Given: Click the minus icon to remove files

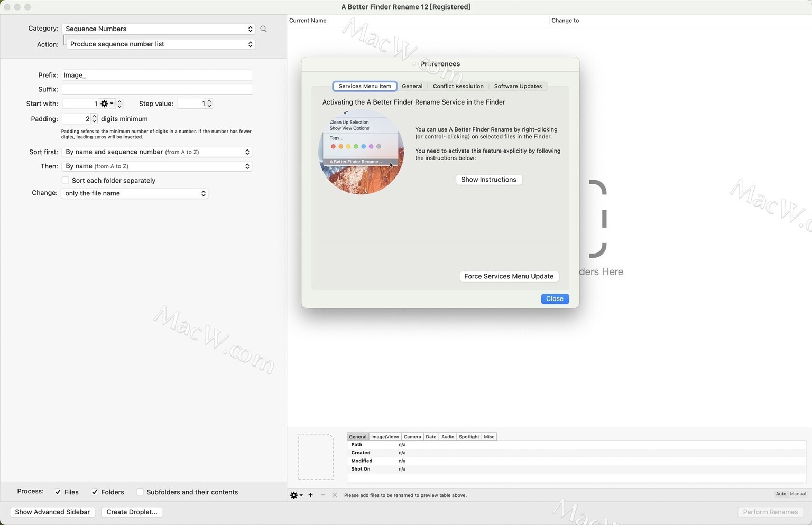Looking at the screenshot, I should (322, 495).
